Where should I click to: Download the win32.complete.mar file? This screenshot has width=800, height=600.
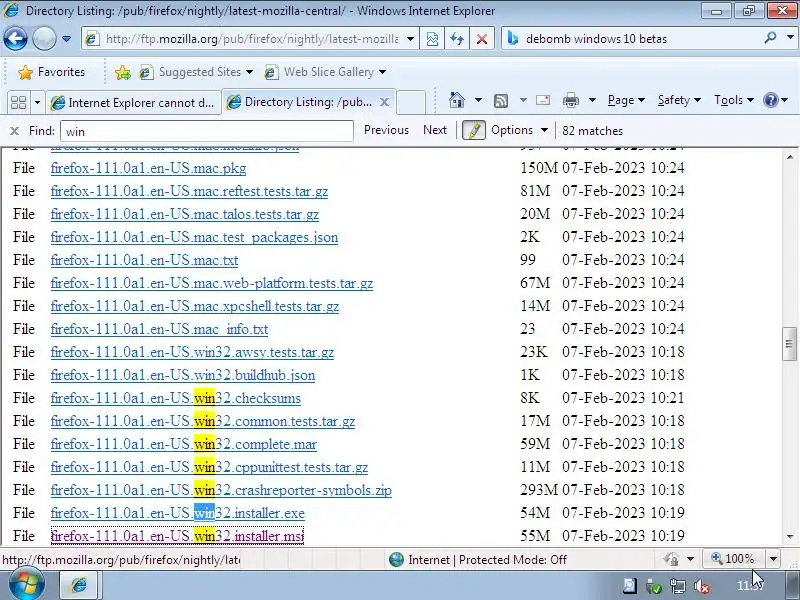(184, 444)
